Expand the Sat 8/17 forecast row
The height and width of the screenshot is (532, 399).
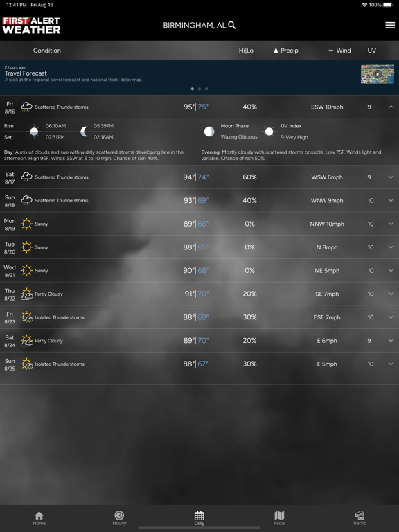[x=391, y=177]
